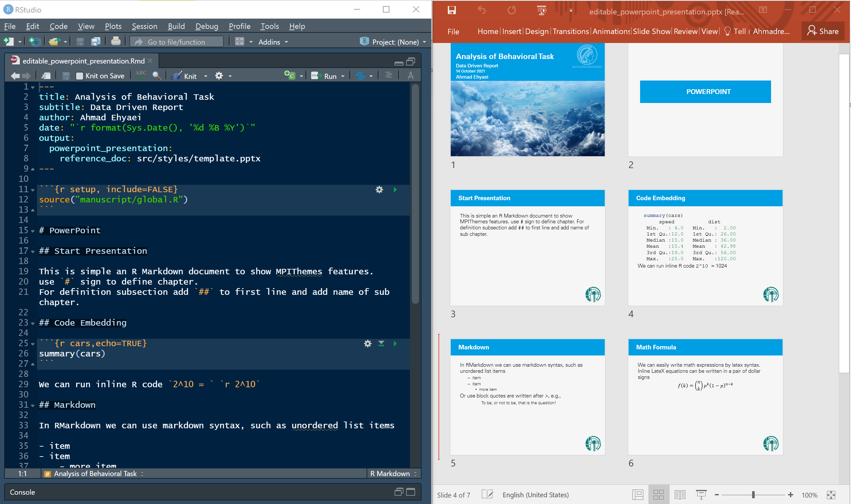Toggle the Knit on Save checkbox
This screenshot has height=504, width=851.
(80, 76)
